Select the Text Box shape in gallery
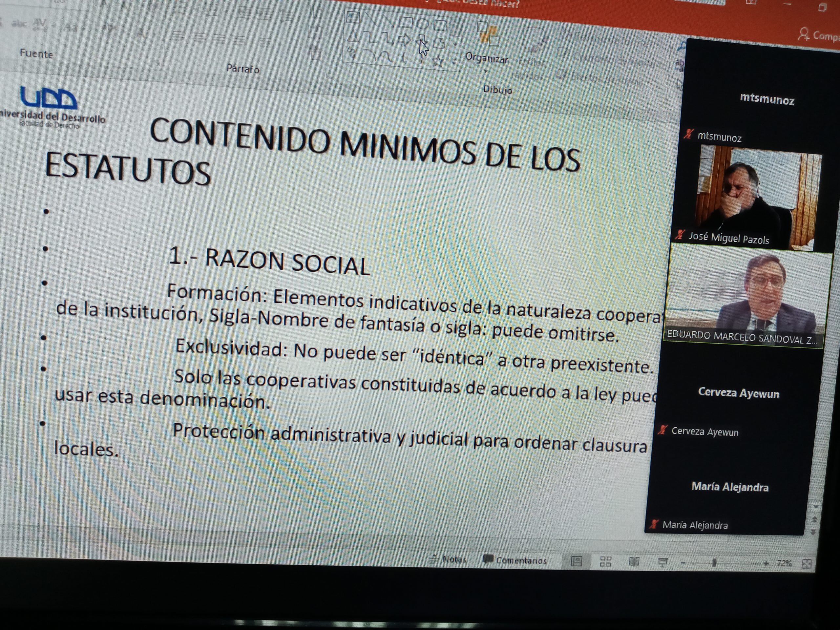 353,17
